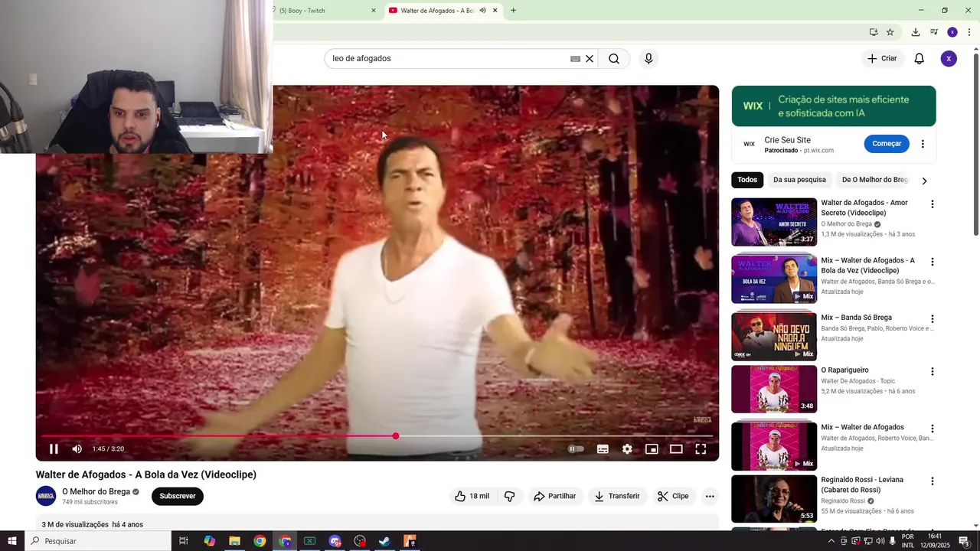Open the on-screen keyboard icon in search
The image size is (980, 551).
click(x=575, y=59)
